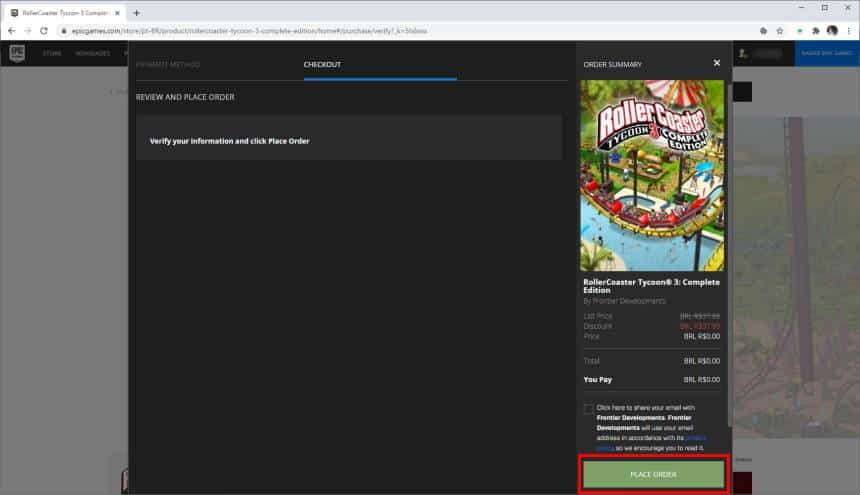860x495 pixels.
Task: Click the green Place Order button
Action: click(653, 474)
